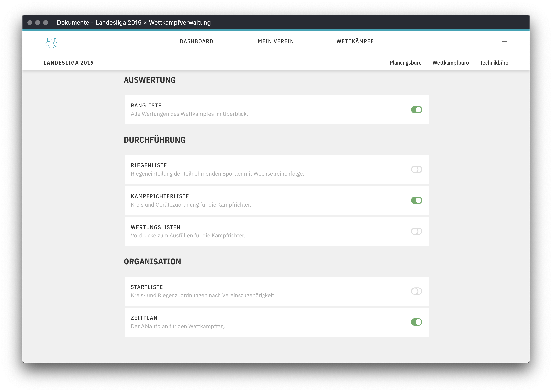
Task: Click the Kampfrichterliste card title
Action: click(x=160, y=196)
